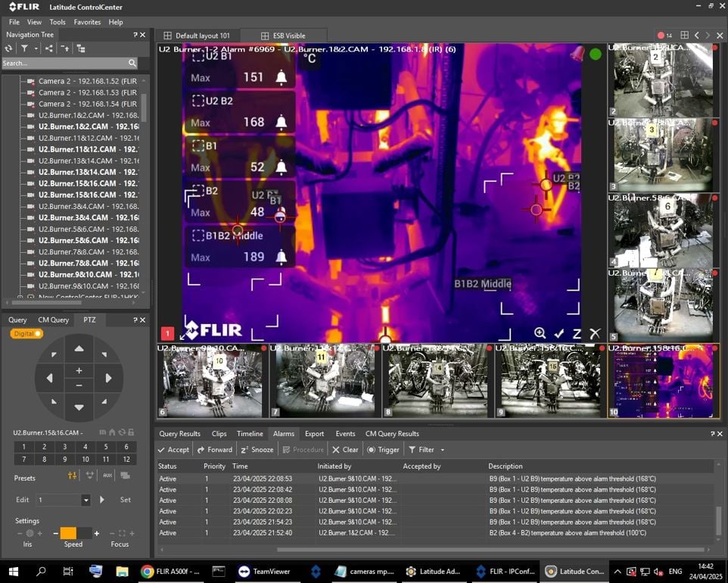The width and height of the screenshot is (728, 583).
Task: Select the U2.Burner.11&12 camera thumbnail numbered 7
Action: click(x=322, y=382)
